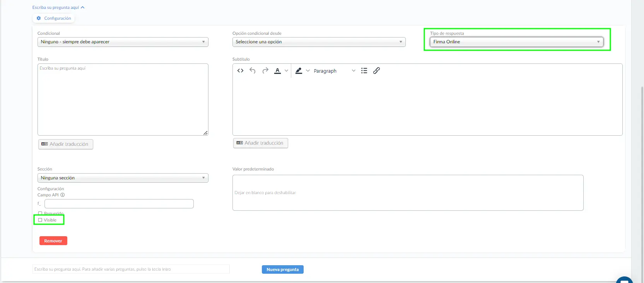This screenshot has width=644, height=283.
Task: Click the Título textarea resize handle
Action: click(x=205, y=133)
